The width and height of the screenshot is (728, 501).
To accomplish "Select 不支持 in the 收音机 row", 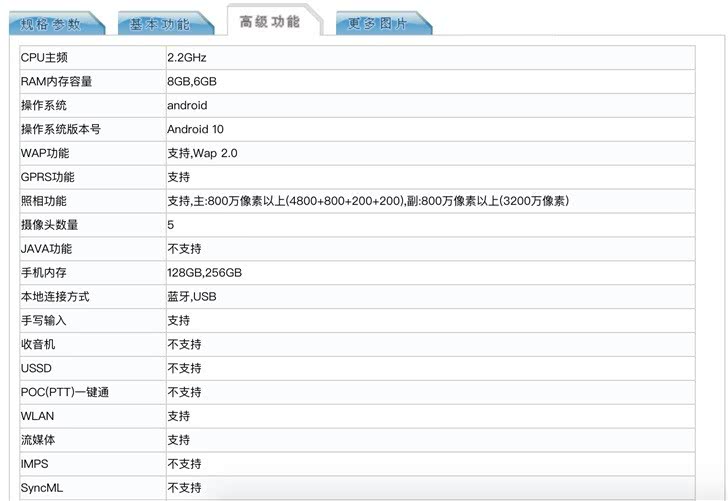I will [x=184, y=345].
